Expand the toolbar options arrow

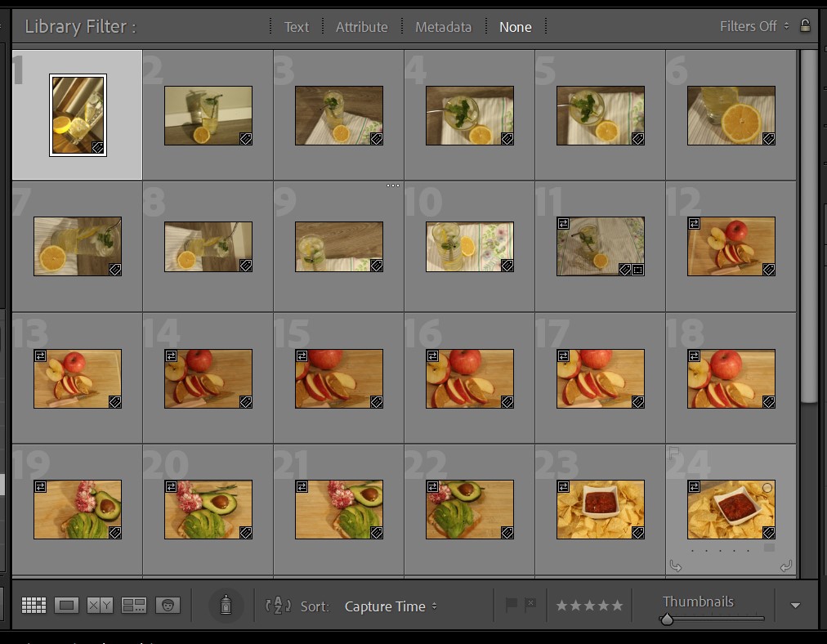tap(795, 606)
